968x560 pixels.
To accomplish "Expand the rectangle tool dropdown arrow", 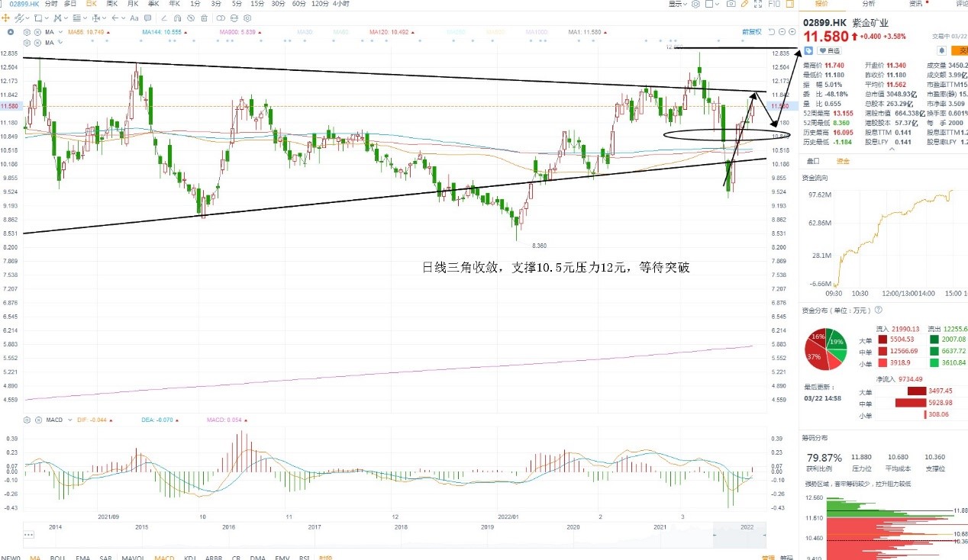I will point(47,18).
